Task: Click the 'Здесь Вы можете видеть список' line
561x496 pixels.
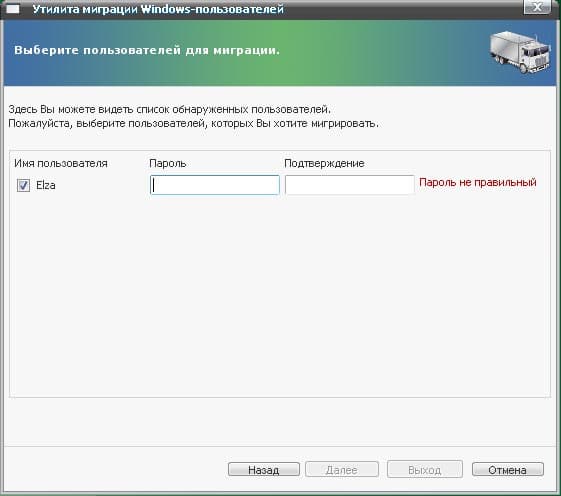Action: (x=170, y=109)
